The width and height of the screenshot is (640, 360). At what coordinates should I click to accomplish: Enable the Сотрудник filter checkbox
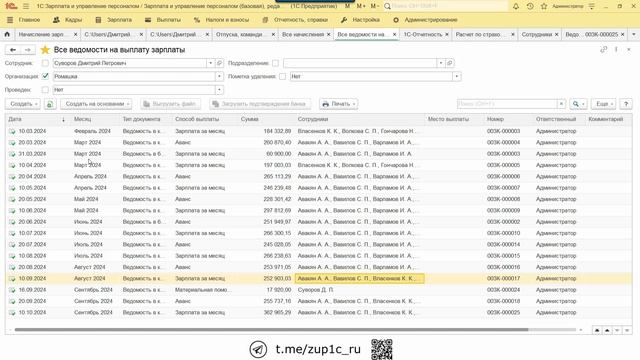tap(45, 63)
